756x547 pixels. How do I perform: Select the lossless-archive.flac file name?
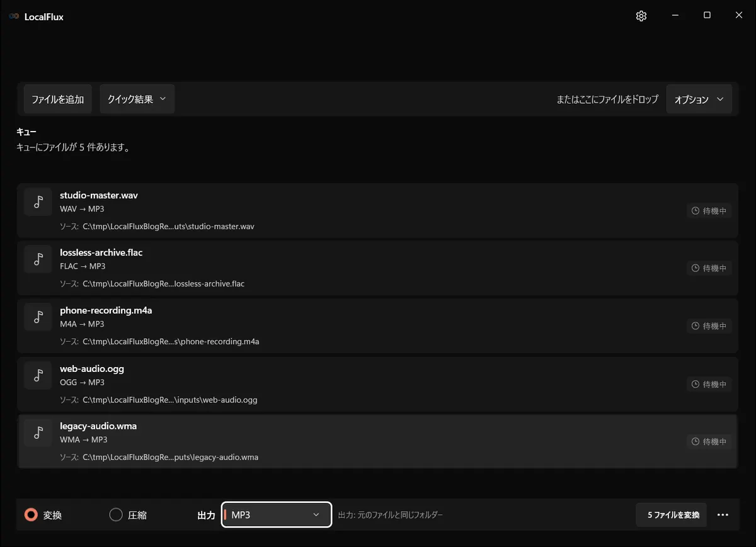coord(101,252)
